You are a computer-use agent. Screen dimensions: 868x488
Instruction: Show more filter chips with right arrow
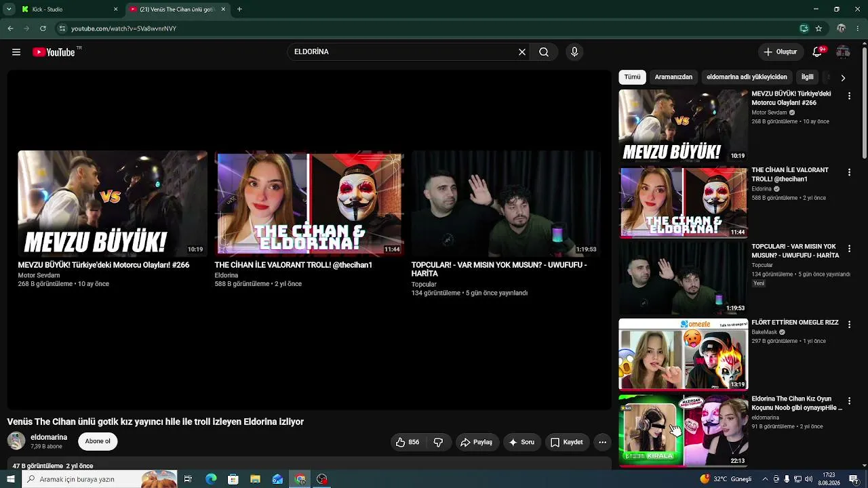843,78
